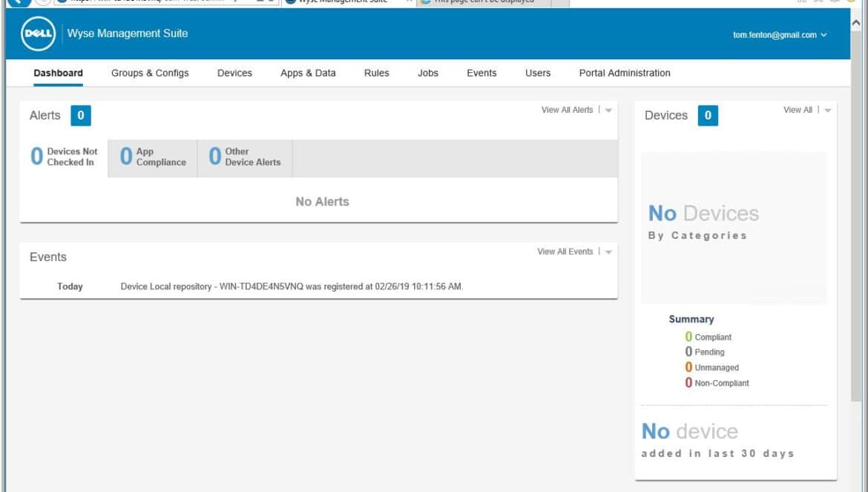
Task: Open the Users tab
Action: [x=538, y=73]
